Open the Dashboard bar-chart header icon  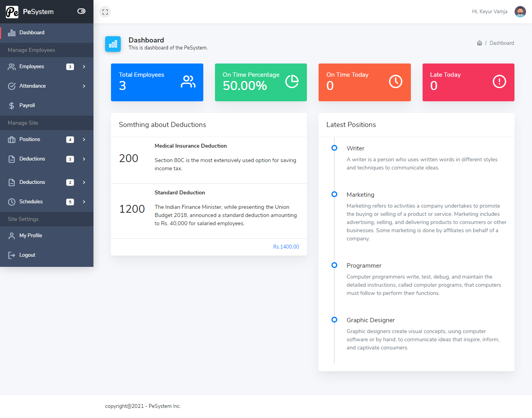113,44
